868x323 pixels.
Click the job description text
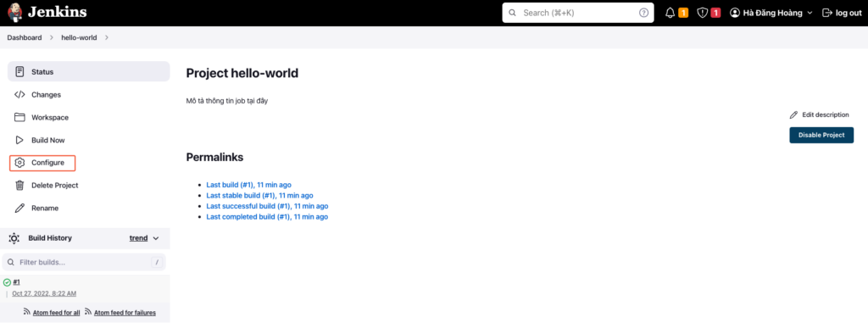tap(227, 102)
